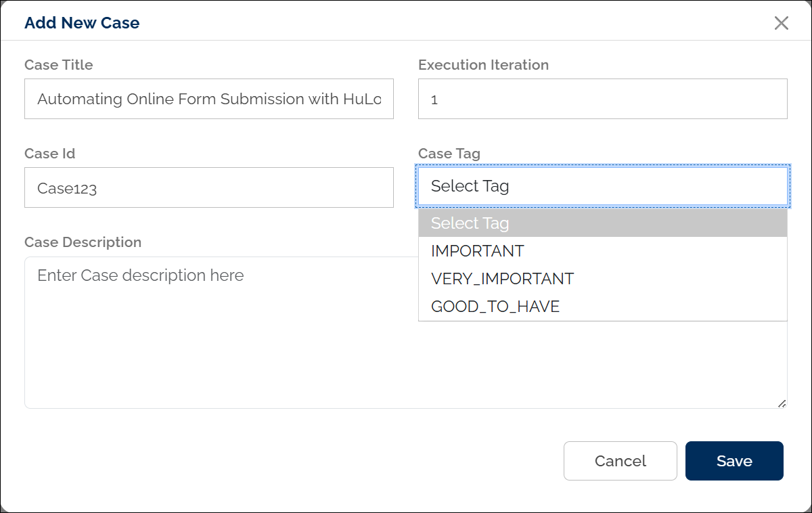
Task: Click the Case Tag label
Action: click(x=449, y=154)
